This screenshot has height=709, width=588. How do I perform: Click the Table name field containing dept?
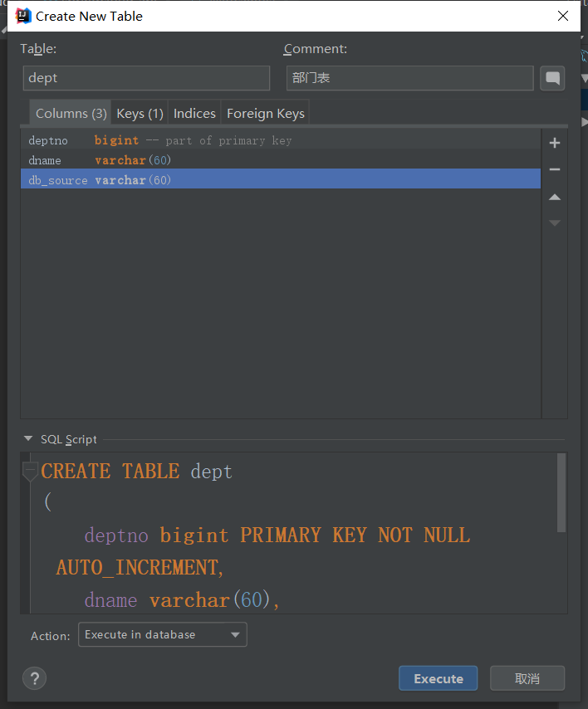[146, 78]
